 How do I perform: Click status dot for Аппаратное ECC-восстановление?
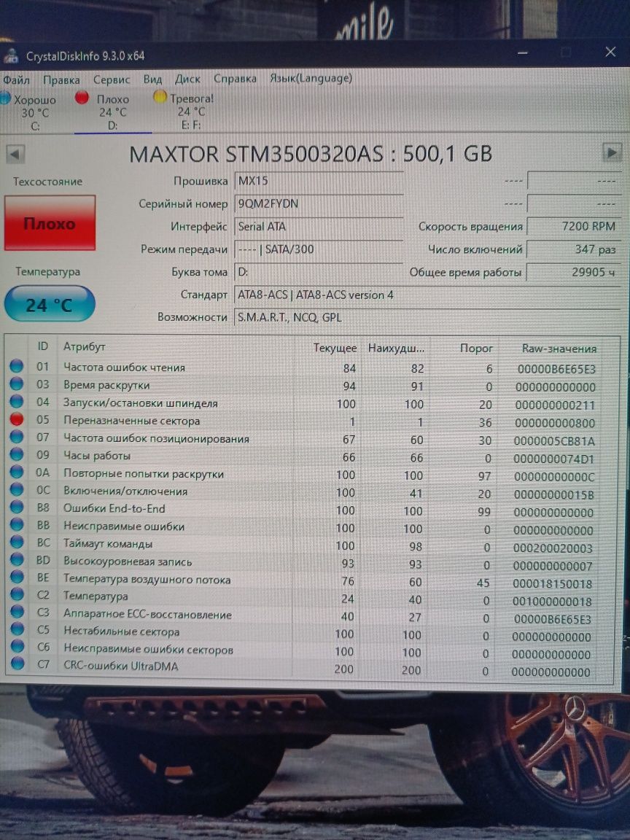coord(17,612)
